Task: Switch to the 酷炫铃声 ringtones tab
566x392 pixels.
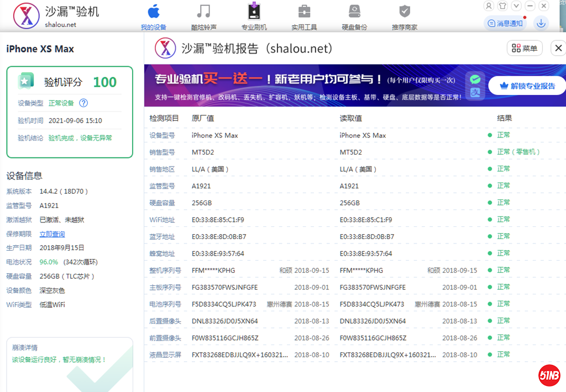Action: click(x=203, y=17)
